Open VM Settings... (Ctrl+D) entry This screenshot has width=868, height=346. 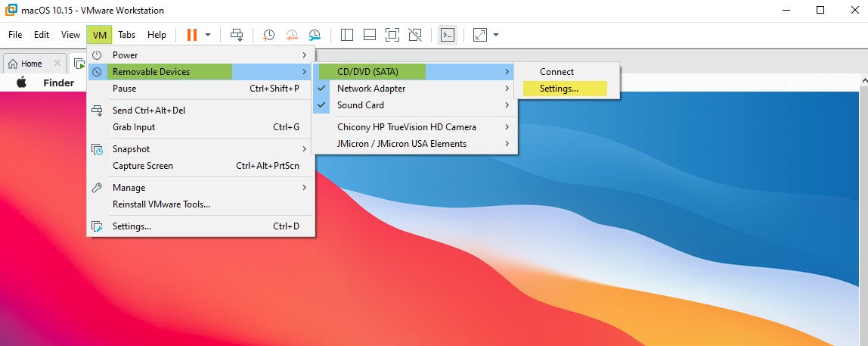pos(201,226)
